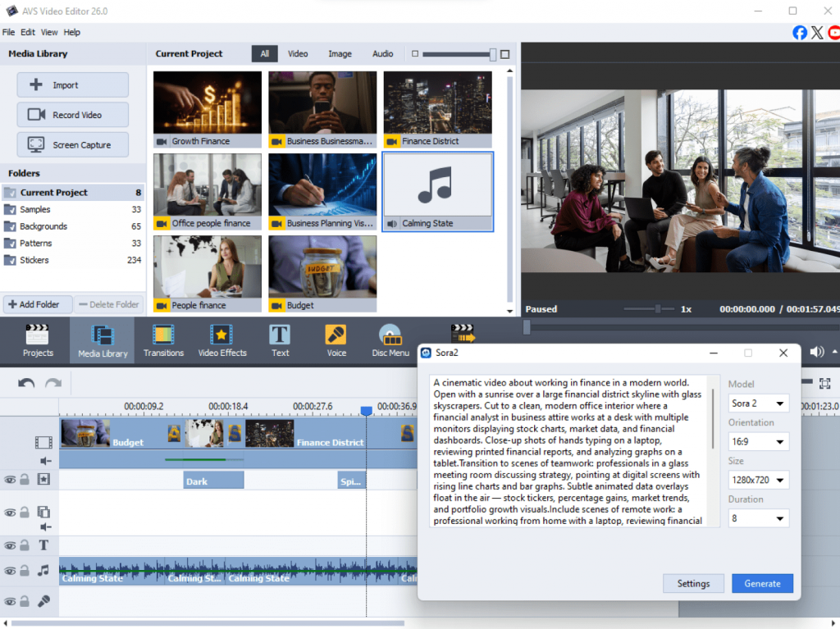Screen dimensions: 840x629
Task: Open the Video Effects tool
Action: click(221, 340)
